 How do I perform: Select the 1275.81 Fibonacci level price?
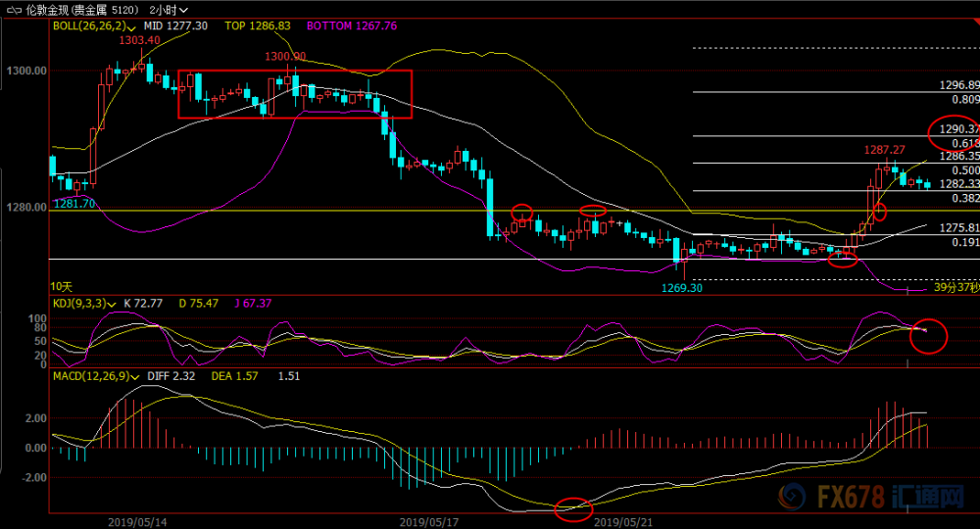959,228
